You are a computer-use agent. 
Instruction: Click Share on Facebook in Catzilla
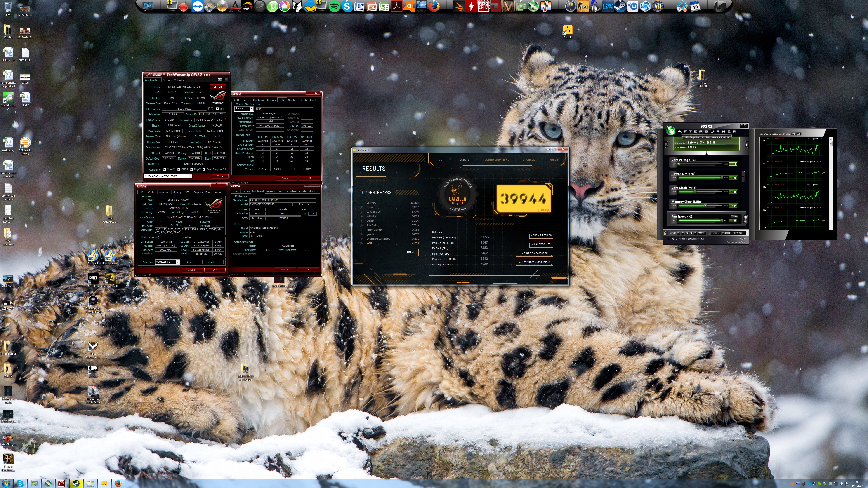[534, 253]
